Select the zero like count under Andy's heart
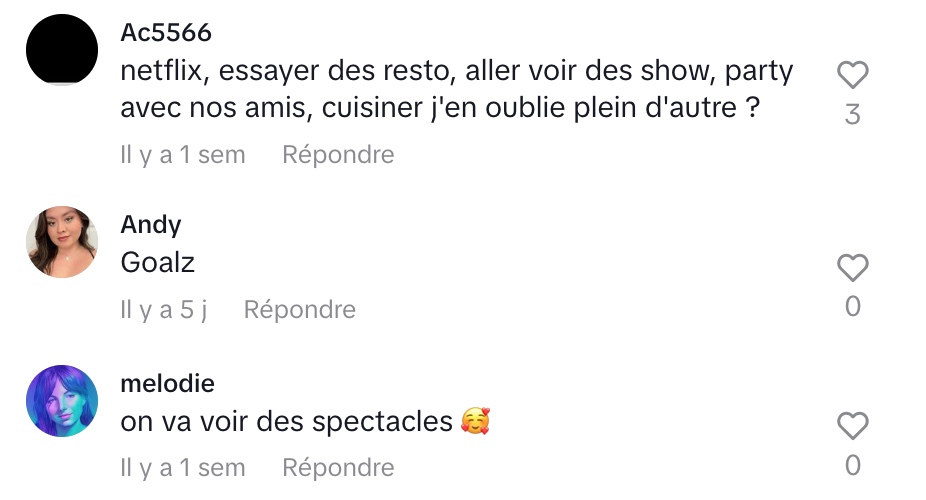 (853, 306)
